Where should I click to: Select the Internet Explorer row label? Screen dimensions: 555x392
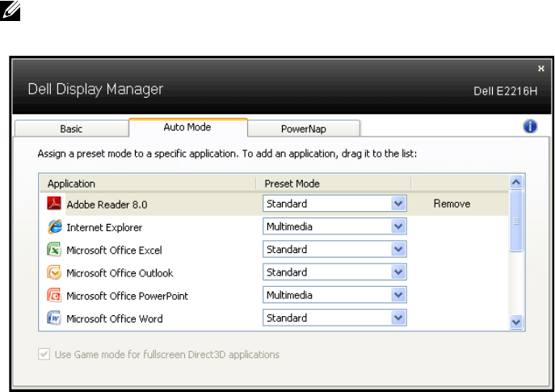(104, 227)
